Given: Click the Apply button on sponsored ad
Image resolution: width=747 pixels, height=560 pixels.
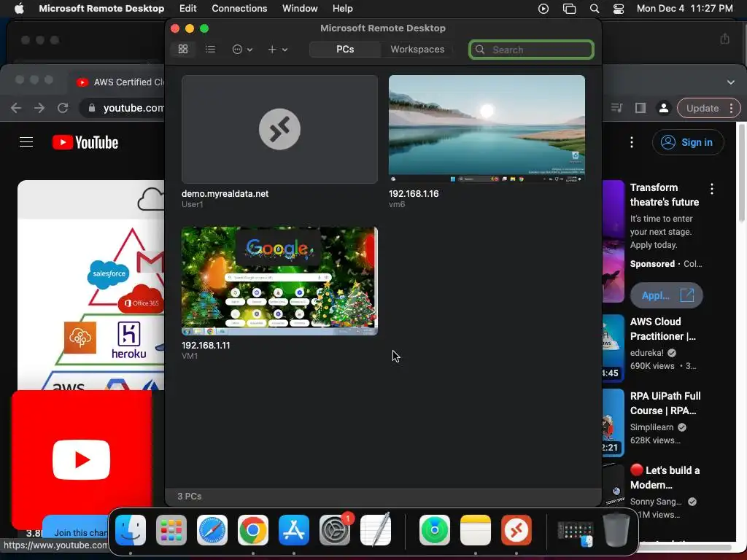Looking at the screenshot, I should (x=667, y=295).
